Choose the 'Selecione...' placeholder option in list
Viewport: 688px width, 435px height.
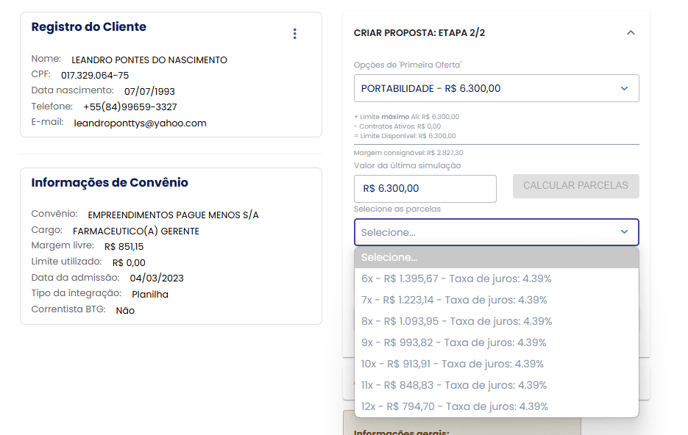tap(496, 257)
